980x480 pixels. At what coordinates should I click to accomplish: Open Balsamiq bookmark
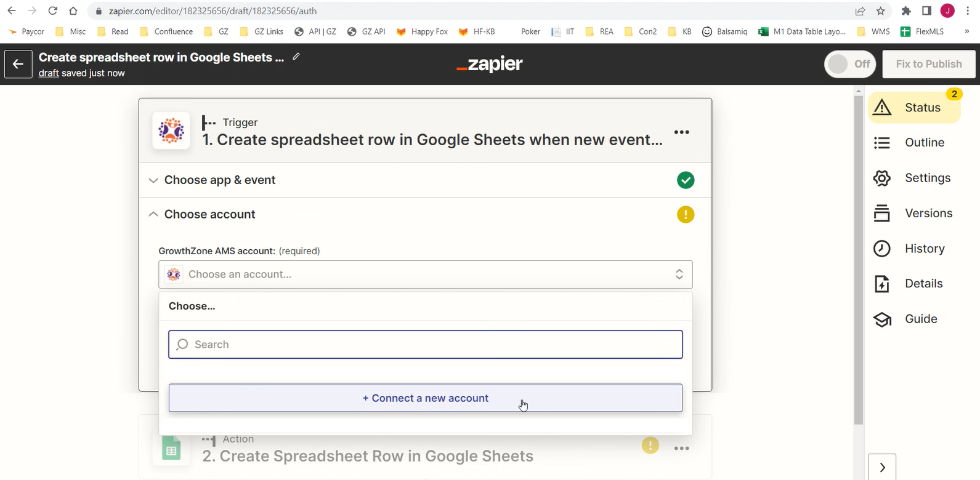725,31
